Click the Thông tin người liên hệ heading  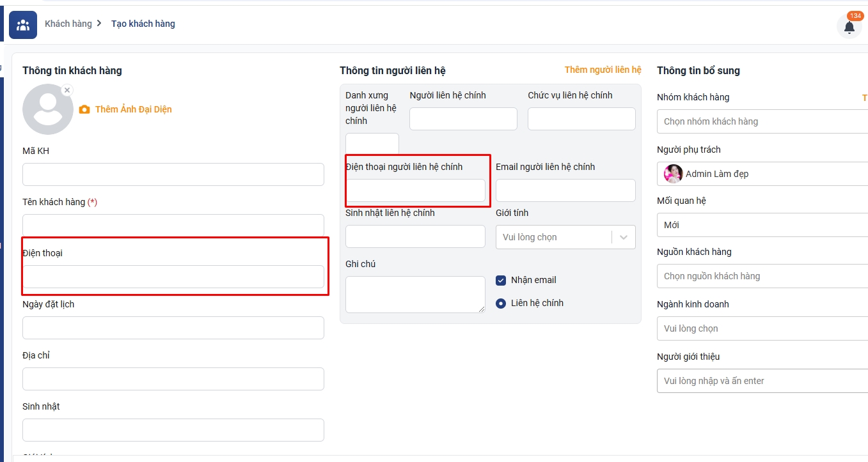coord(393,70)
